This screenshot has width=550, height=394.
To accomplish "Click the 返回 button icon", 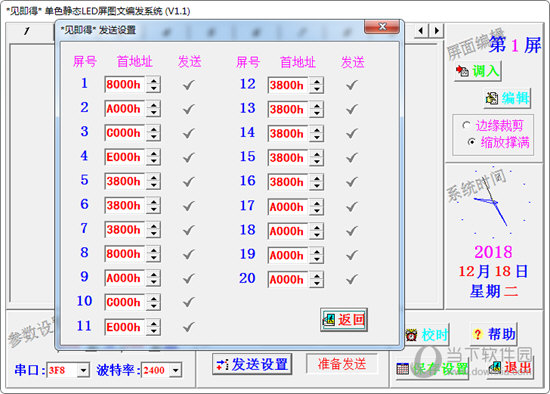I will (x=329, y=320).
